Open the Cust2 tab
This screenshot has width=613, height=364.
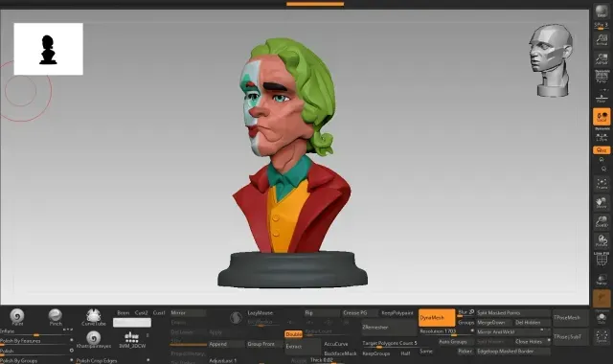click(141, 313)
